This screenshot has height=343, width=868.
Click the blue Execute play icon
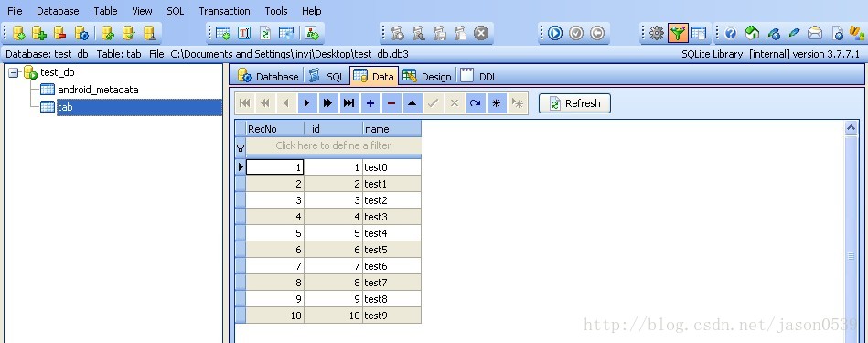point(554,33)
